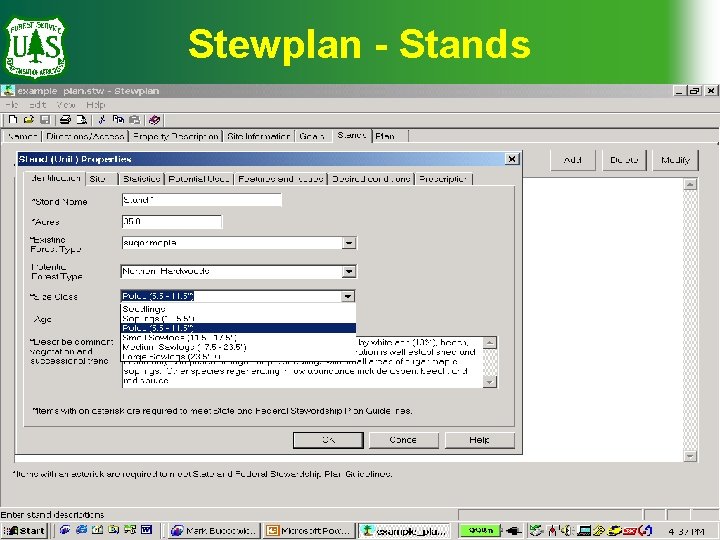Switch to the Mark Buccowich taskbar button

click(x=214, y=530)
